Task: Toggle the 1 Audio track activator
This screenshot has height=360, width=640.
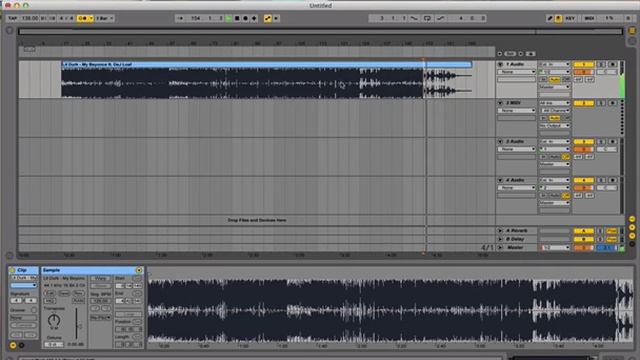Action: pos(584,64)
